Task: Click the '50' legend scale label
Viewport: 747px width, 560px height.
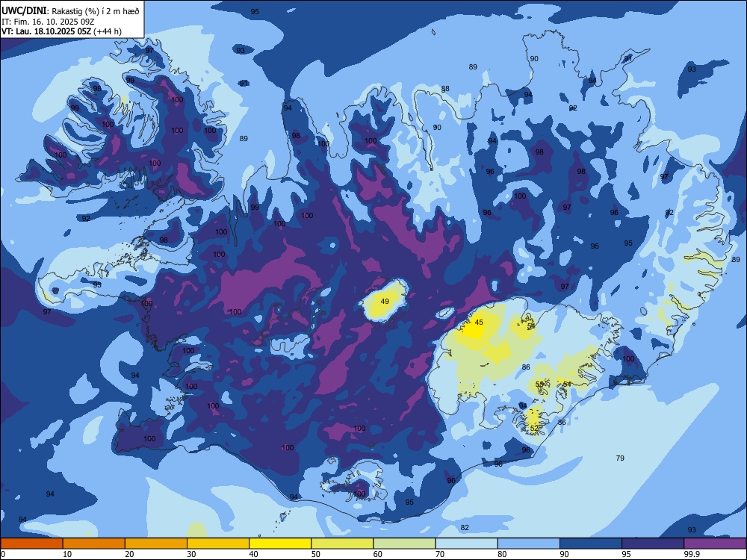Action: click(316, 554)
